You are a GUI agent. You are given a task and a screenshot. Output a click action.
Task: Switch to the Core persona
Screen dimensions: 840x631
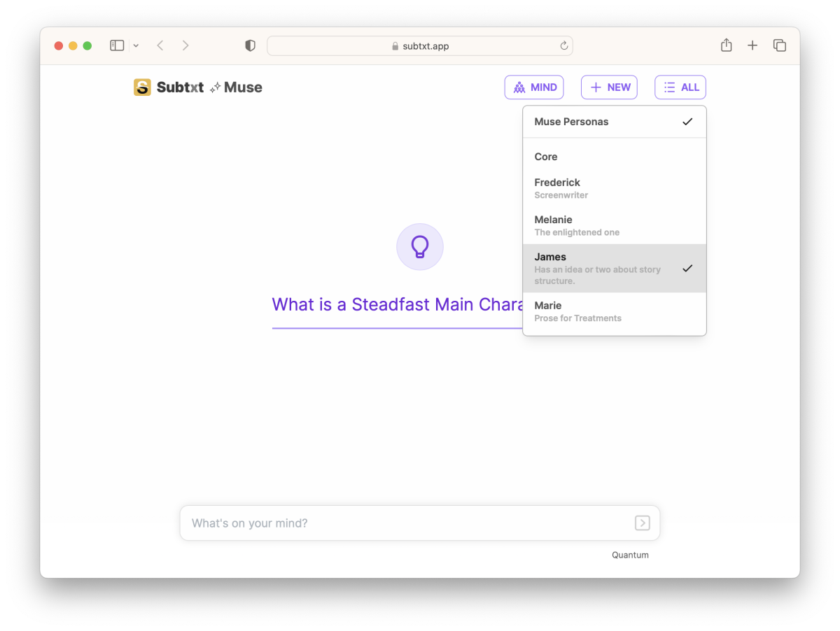546,157
